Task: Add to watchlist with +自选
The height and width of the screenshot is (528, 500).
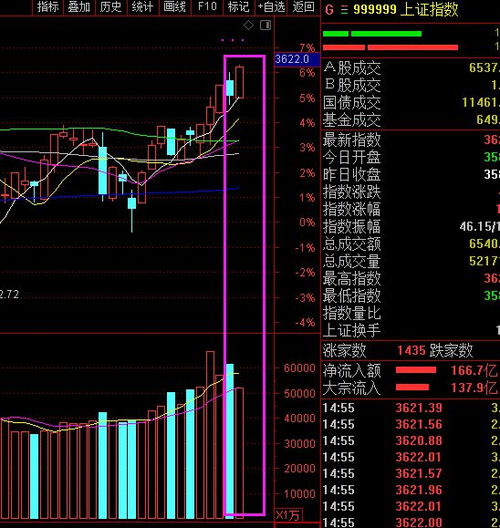Action: [271, 7]
